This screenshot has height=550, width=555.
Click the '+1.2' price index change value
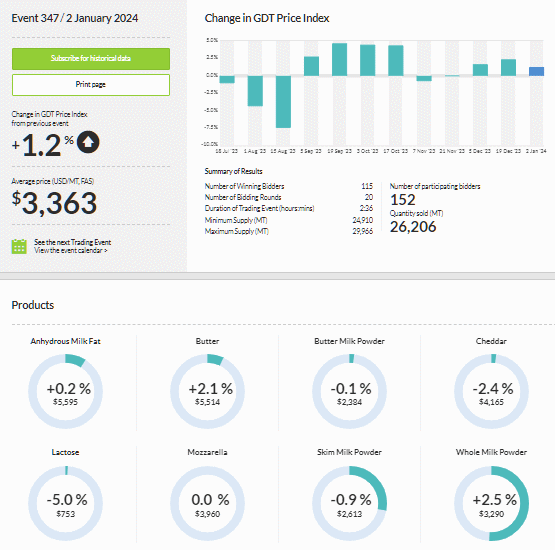[x=37, y=145]
